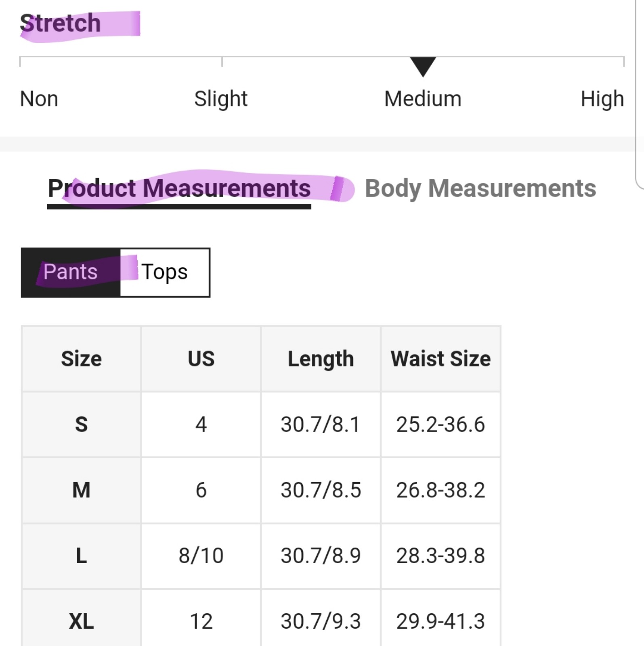Select the Waist Size column header

[x=441, y=359]
